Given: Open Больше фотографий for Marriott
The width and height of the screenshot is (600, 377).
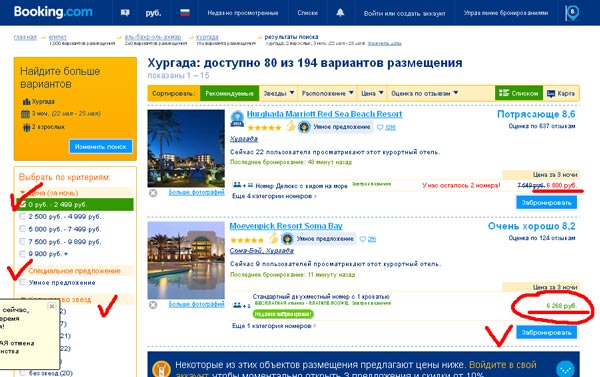Looking at the screenshot, I should tap(196, 192).
